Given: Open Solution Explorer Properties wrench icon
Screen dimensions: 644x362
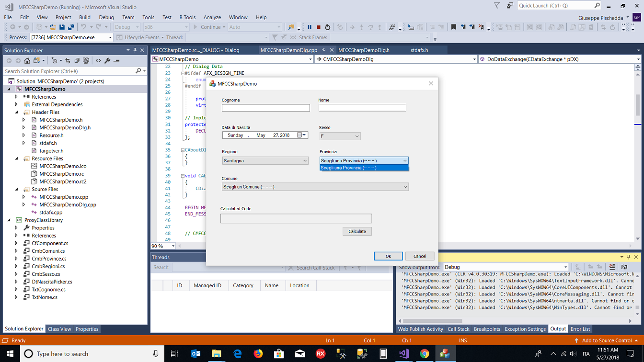Looking at the screenshot, I should (107, 61).
